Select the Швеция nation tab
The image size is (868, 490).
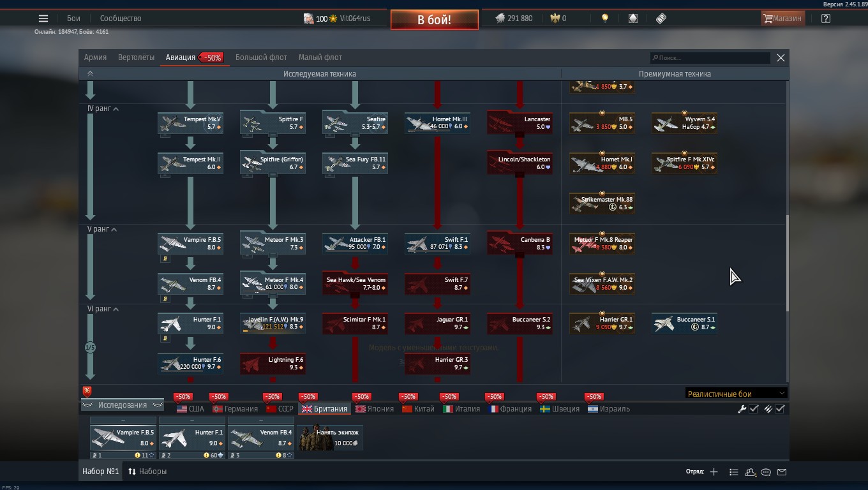[559, 409]
